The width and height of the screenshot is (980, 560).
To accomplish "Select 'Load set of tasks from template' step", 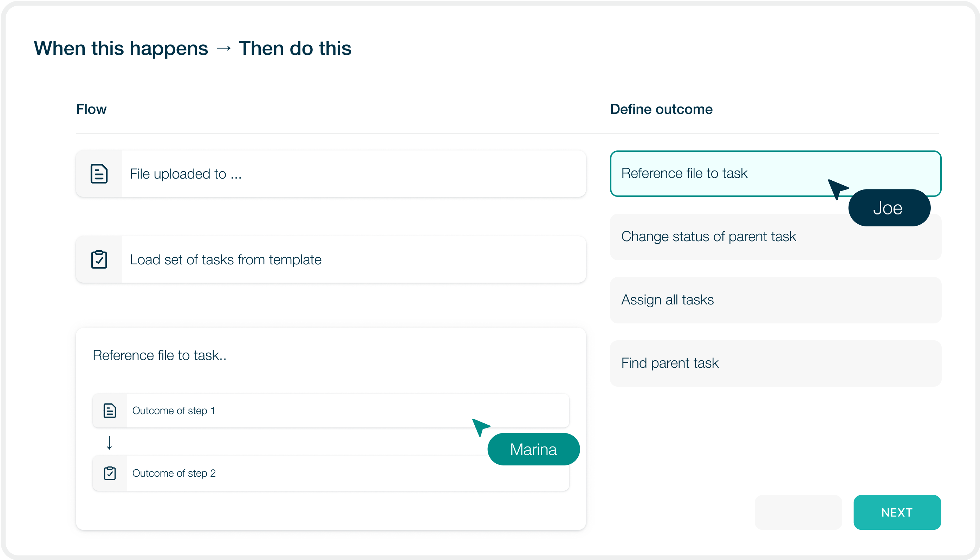I will pos(331,260).
